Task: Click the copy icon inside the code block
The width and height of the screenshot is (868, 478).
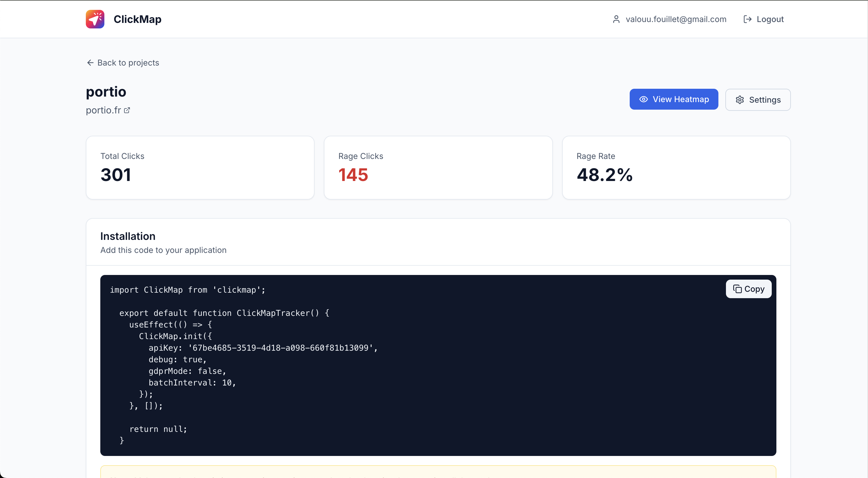Action: (x=738, y=289)
